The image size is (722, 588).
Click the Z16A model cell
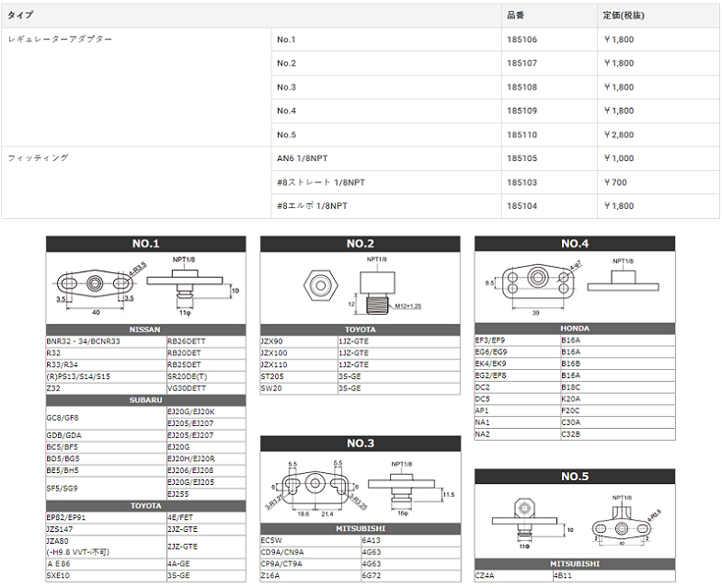[311, 575]
